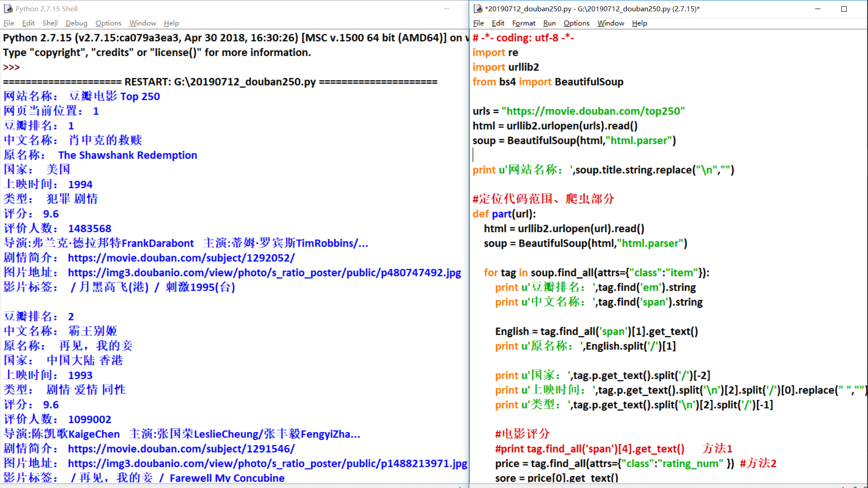Click the def part(url) line in the editor
The height and width of the screenshot is (488, 868).
pos(504,214)
